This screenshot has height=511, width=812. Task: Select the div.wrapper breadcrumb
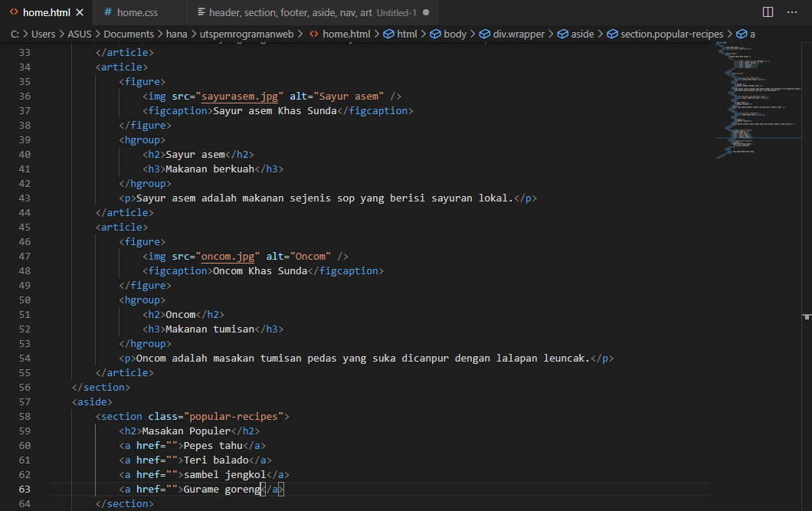click(x=512, y=34)
